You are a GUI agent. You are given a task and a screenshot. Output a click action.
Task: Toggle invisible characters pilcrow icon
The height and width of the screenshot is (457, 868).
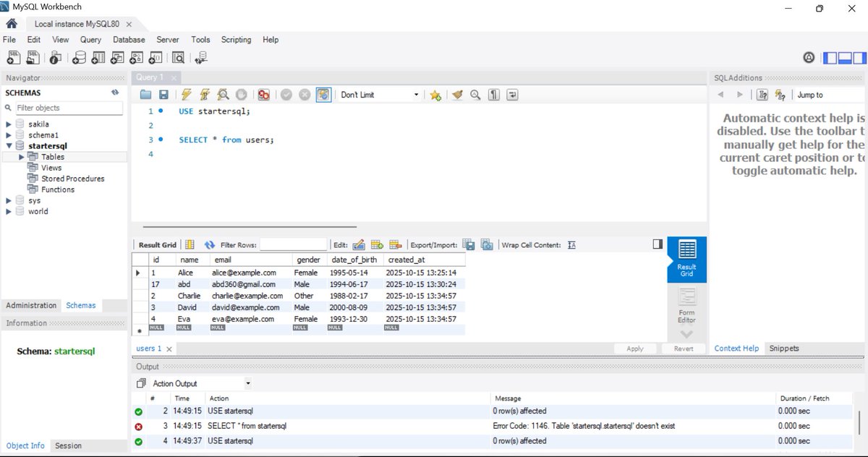tap(494, 95)
